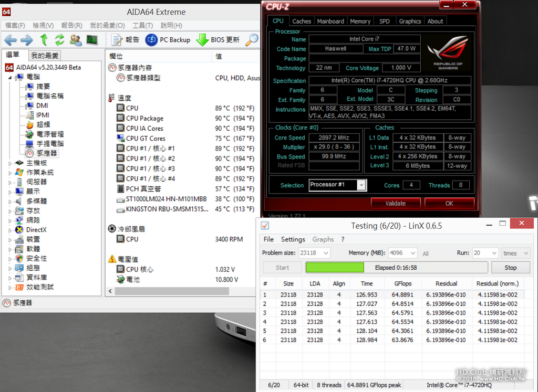The height and width of the screenshot is (392, 538).
Task: Click the forward navigation arrow
Action: tap(27, 40)
